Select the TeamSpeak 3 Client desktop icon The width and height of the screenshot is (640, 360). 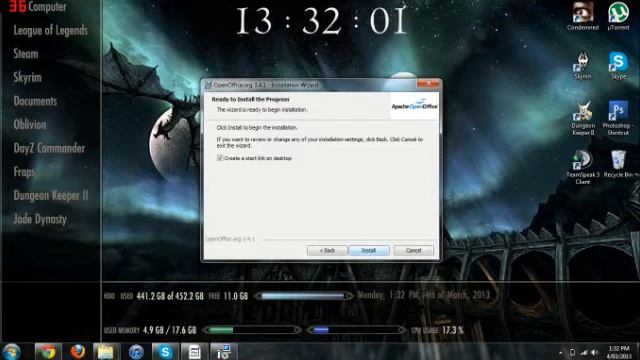coord(582,167)
